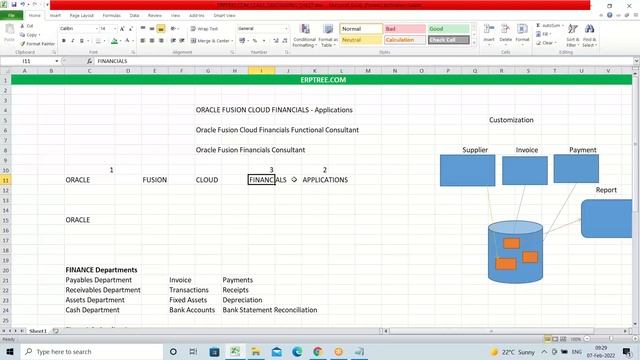Copy the selected cell
The height and width of the screenshot is (360, 640).
pos(30,35)
